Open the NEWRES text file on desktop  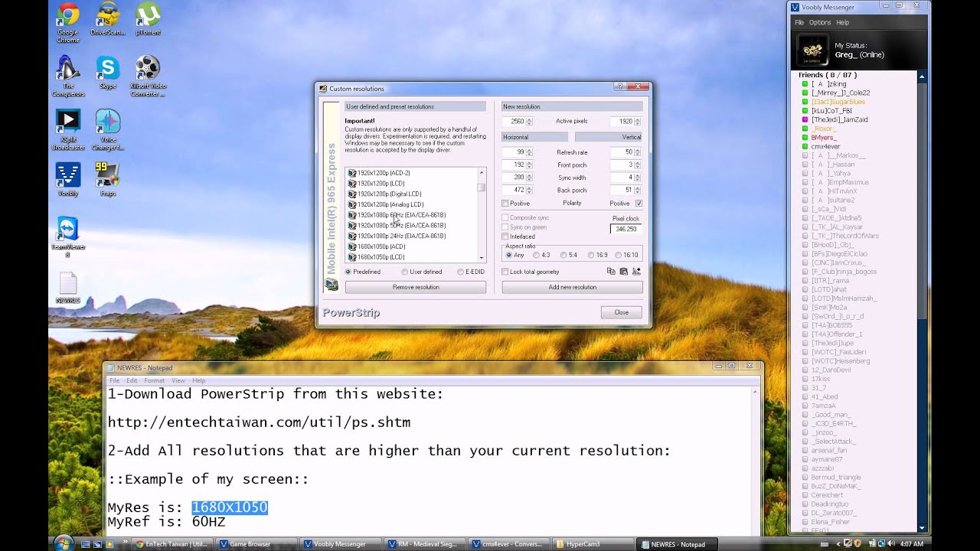click(67, 288)
